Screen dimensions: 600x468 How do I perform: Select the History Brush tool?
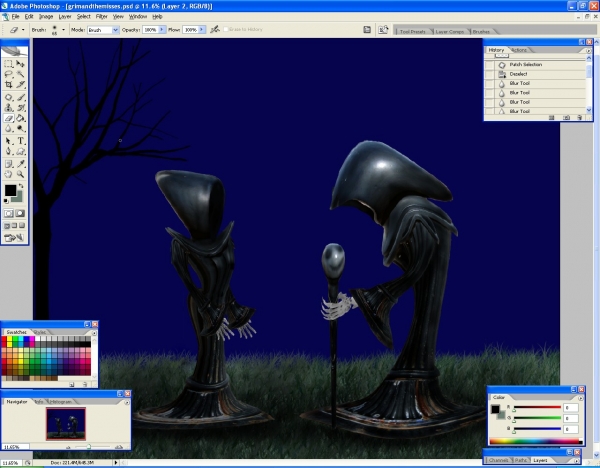pos(20,108)
